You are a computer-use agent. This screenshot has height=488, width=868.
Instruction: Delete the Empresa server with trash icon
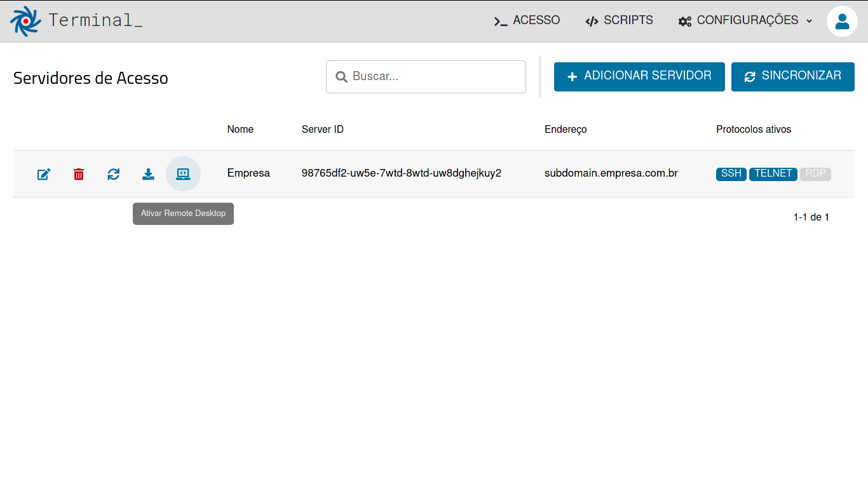79,174
